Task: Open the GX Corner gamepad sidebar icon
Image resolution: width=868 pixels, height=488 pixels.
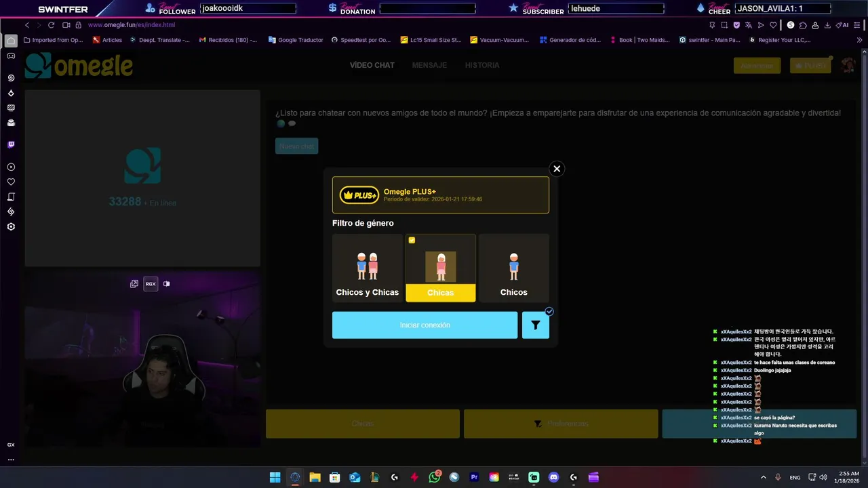Action: click(x=11, y=56)
